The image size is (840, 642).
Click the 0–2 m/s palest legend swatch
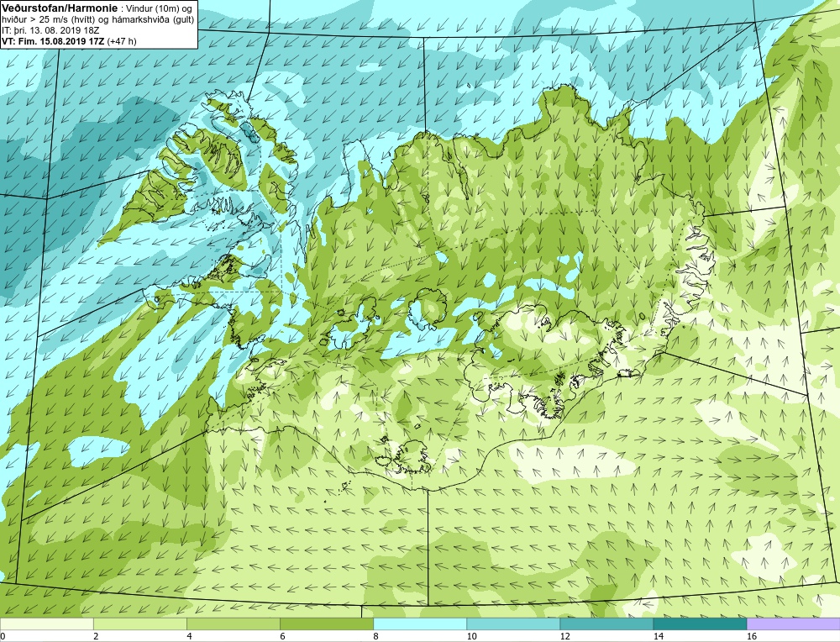pyautogui.click(x=46, y=624)
